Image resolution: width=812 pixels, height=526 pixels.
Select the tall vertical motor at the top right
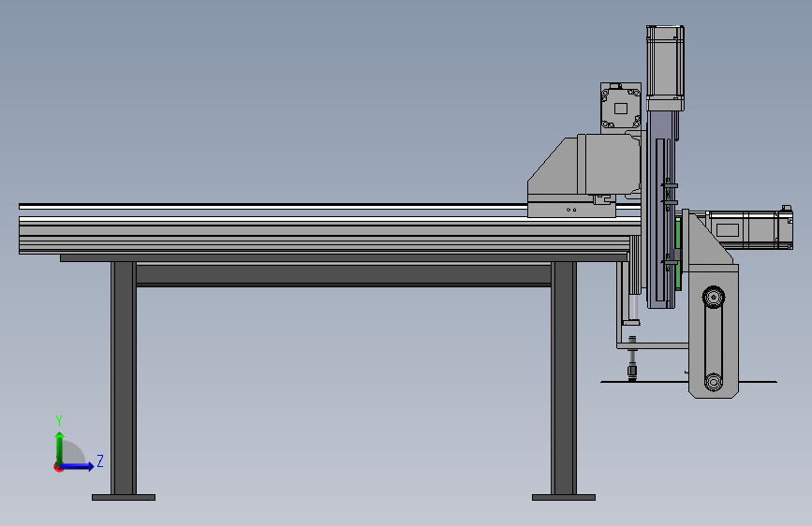pos(666,68)
